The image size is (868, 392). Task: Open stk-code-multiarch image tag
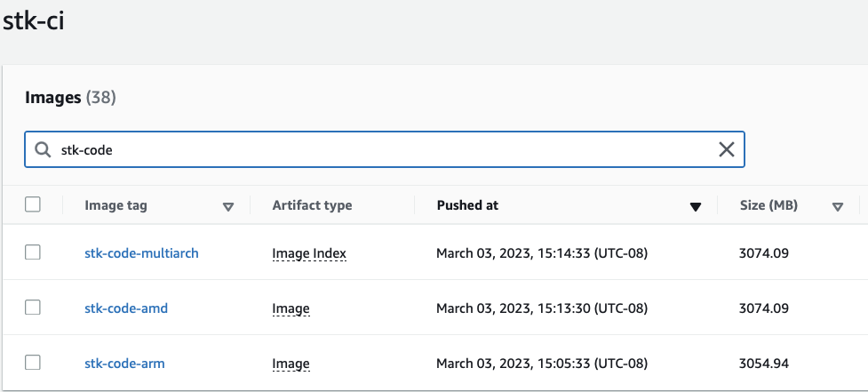click(x=142, y=253)
